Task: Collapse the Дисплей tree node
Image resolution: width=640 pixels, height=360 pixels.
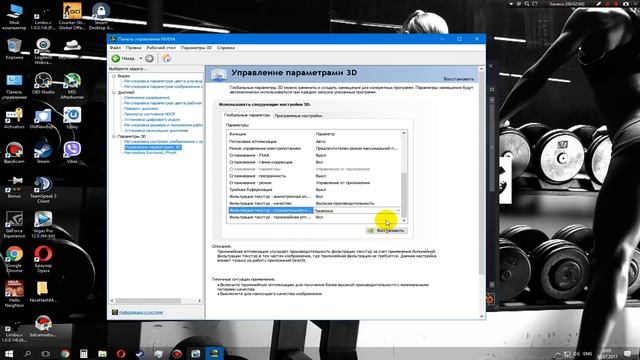Action: click(x=114, y=93)
